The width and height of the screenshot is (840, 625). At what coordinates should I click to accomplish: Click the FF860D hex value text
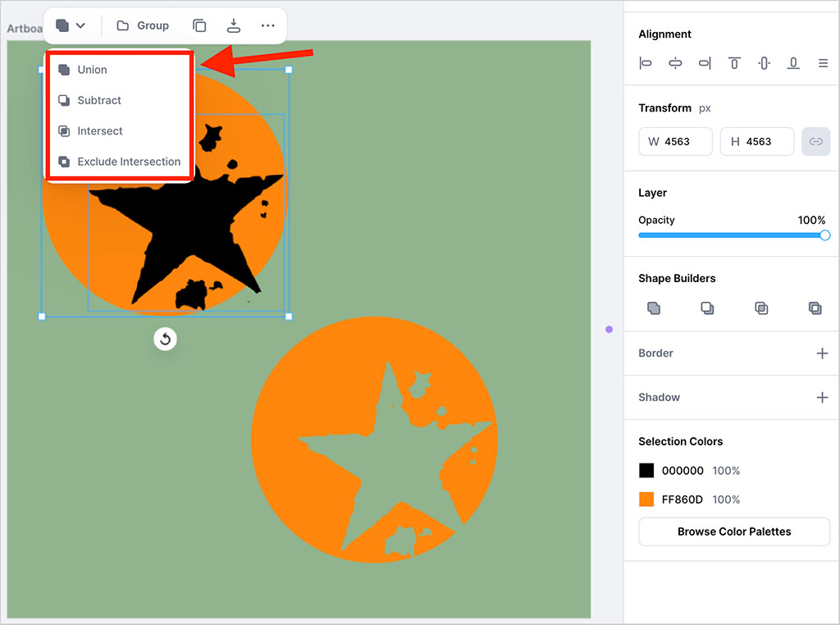(682, 500)
